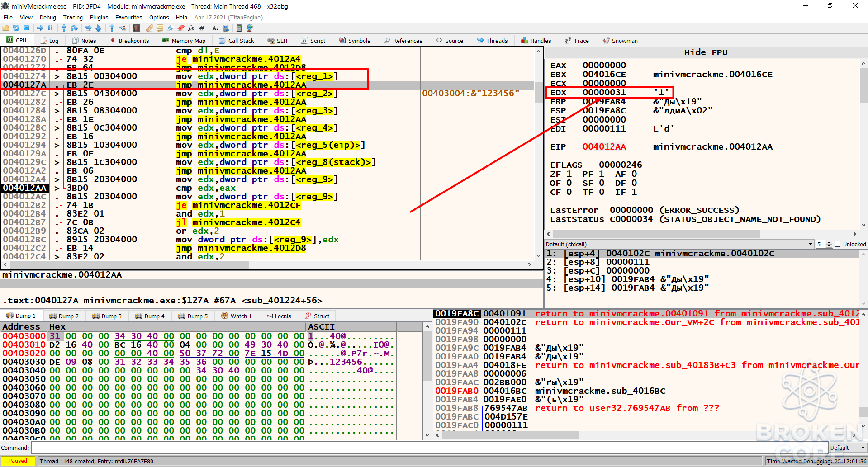
Task: Open Variables hash toolbar icon
Action: [x=202, y=28]
